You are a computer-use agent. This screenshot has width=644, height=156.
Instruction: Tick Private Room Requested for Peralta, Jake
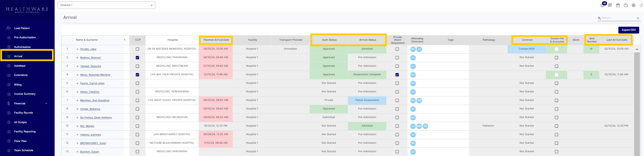click(397, 49)
